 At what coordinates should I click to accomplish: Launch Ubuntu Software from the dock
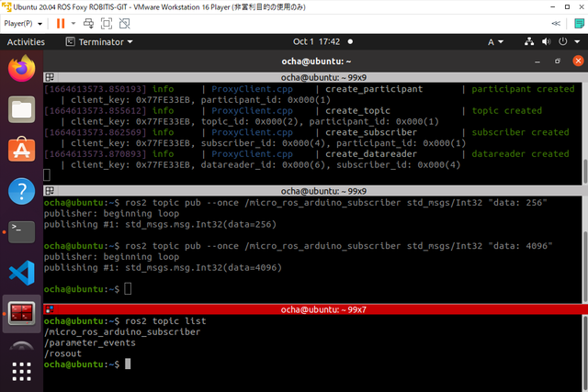pyautogui.click(x=21, y=151)
